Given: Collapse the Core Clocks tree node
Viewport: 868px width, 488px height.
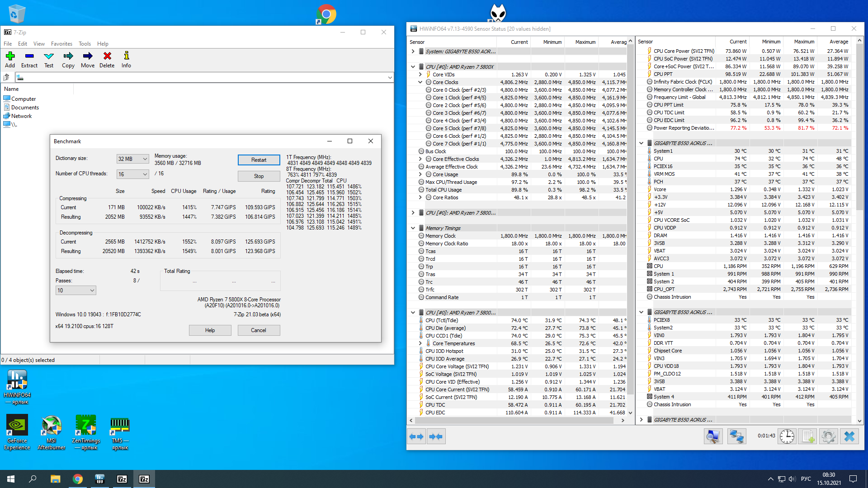Looking at the screenshot, I should (420, 82).
